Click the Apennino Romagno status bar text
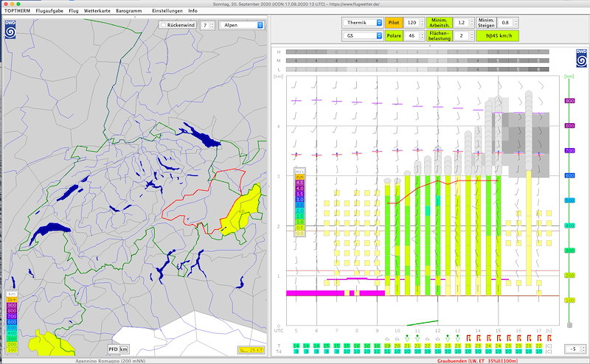This screenshot has height=364, width=590. (110, 361)
